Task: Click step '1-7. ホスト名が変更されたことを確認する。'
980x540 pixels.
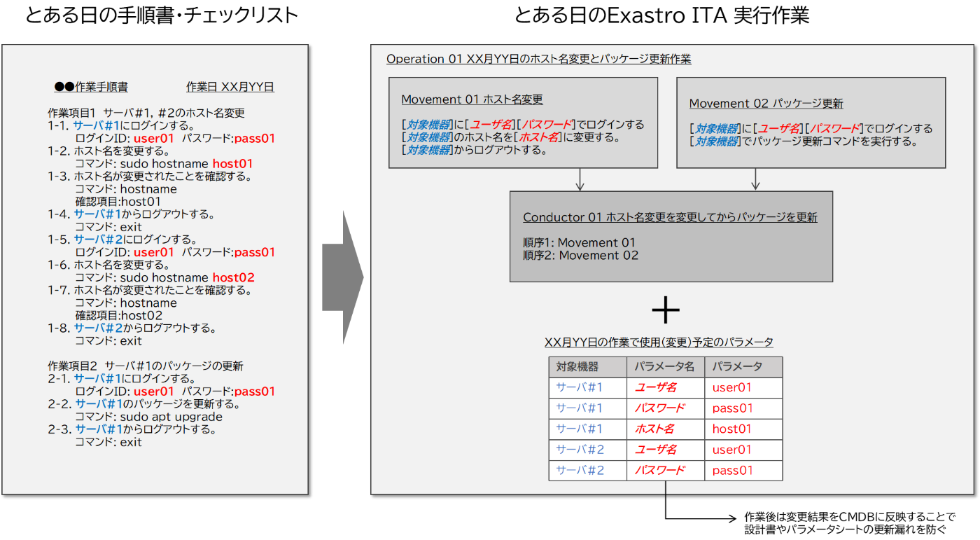Action: coord(150,290)
